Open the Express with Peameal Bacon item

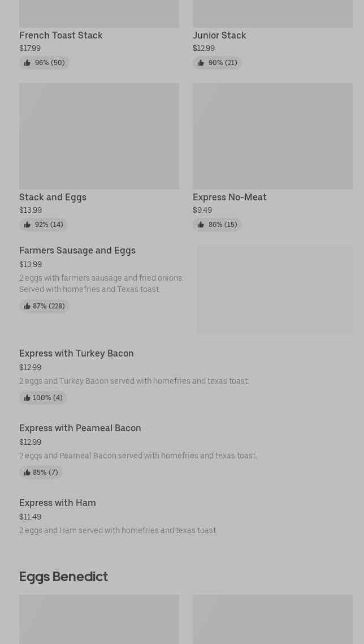click(x=80, y=428)
